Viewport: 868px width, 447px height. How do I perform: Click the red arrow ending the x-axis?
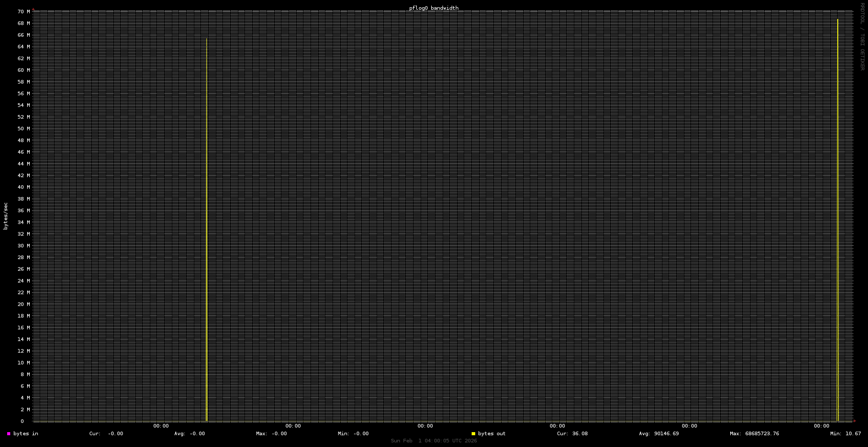[x=855, y=421]
